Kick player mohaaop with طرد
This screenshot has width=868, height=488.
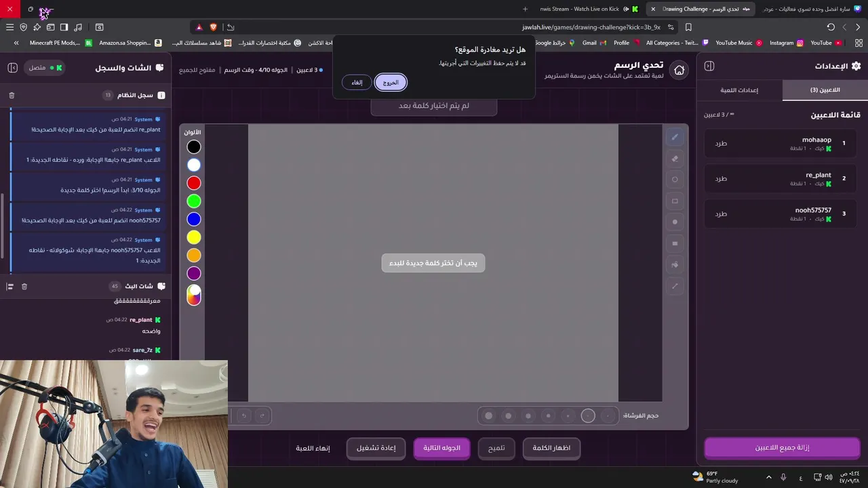click(x=721, y=143)
